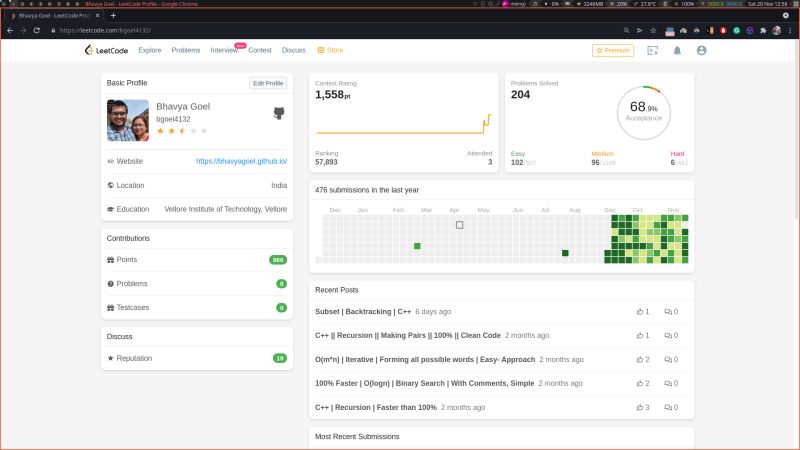Click the 68.9% acceptance circle
This screenshot has width=800, height=450.
tap(643, 113)
